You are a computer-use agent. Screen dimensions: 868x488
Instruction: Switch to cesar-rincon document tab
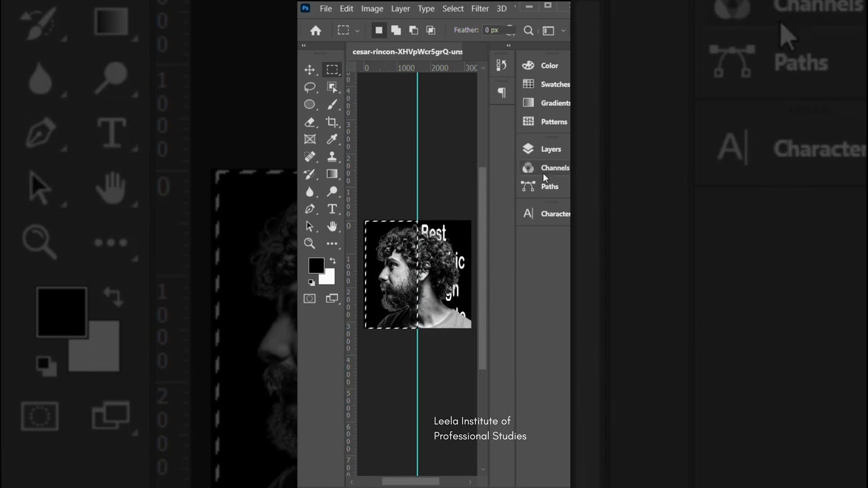[x=408, y=52]
